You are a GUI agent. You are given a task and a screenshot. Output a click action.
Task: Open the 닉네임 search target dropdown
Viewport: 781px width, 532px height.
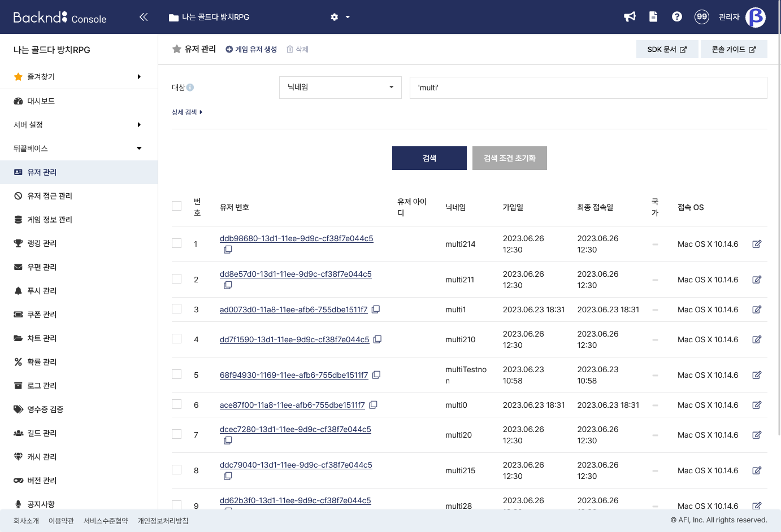(x=340, y=88)
